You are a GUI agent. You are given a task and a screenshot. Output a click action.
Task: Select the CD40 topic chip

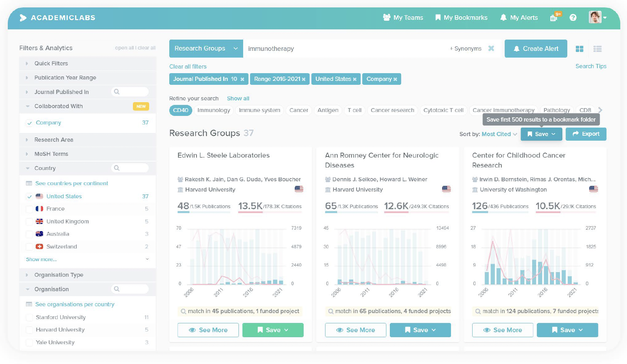tap(181, 110)
